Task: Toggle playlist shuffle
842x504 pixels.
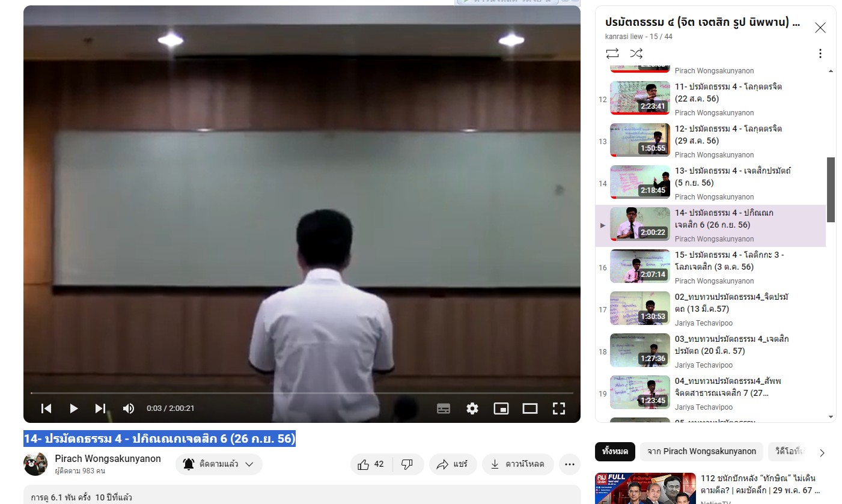Action: pyautogui.click(x=636, y=53)
